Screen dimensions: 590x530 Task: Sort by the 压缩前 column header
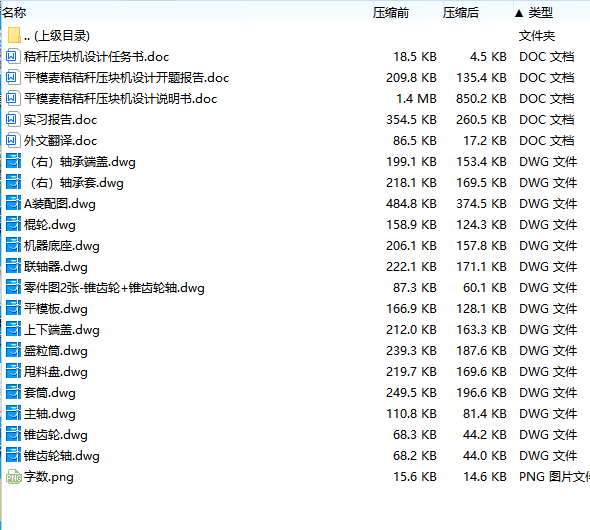point(391,13)
